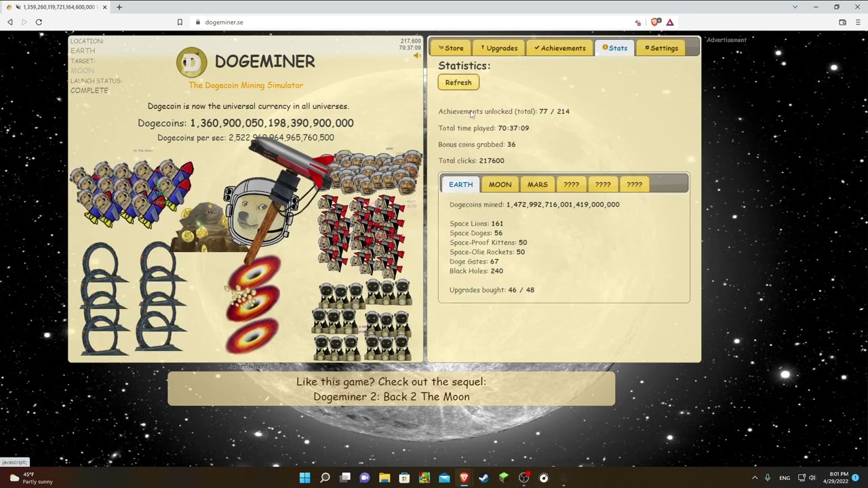This screenshot has width=868, height=488.
Task: Open Brave Rewards triangle icon
Action: pyautogui.click(x=670, y=22)
